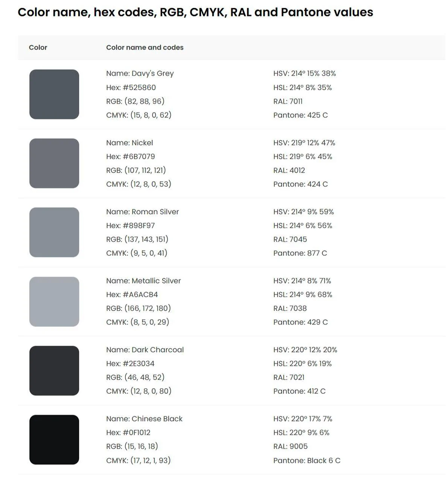Click the page heading about color values
The image size is (448, 489).
tap(195, 12)
